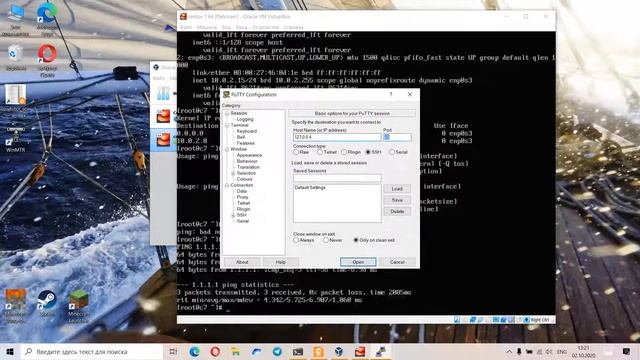Click the Windows taskbar search box
Image resolution: width=640 pixels, height=360 pixels.
tap(92, 351)
